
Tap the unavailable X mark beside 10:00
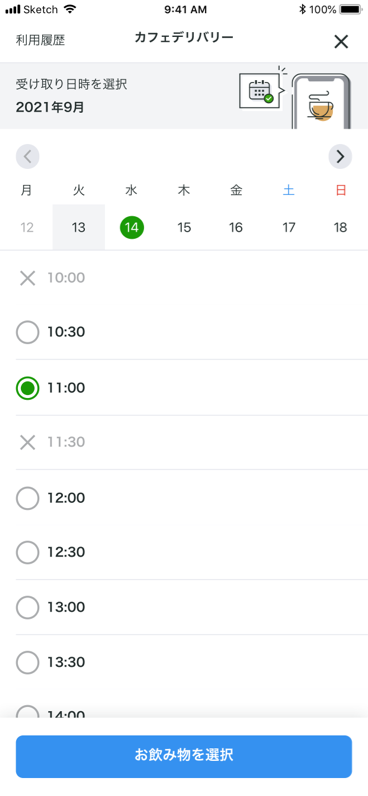(27, 278)
